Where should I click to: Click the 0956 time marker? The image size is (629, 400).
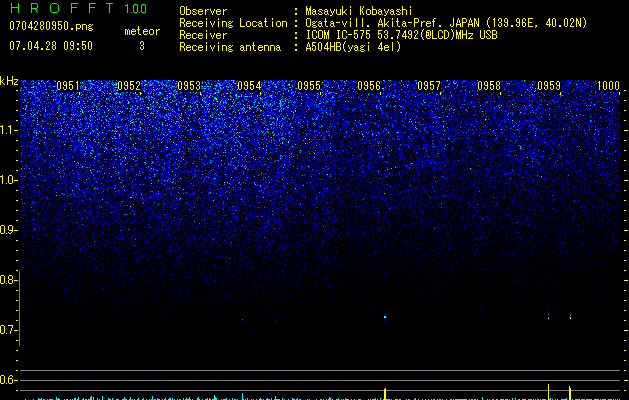pyautogui.click(x=369, y=86)
